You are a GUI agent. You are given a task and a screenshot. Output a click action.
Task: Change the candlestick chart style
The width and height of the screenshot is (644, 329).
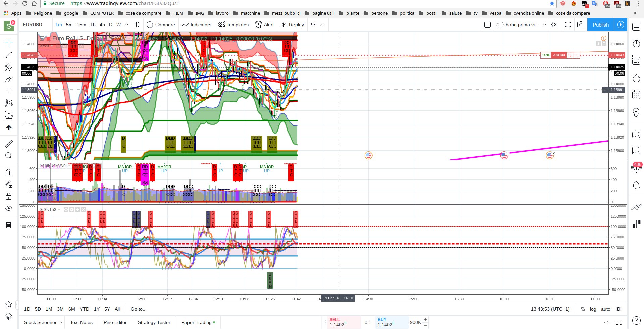click(137, 25)
